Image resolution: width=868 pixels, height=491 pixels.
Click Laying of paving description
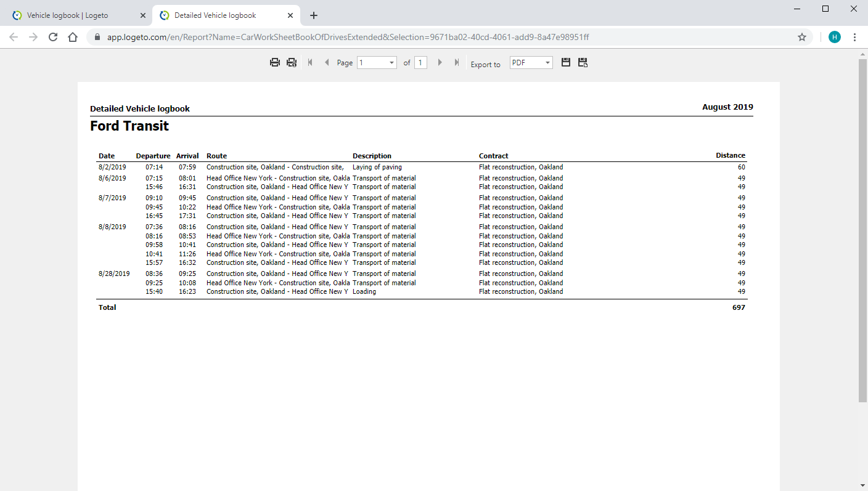point(377,167)
